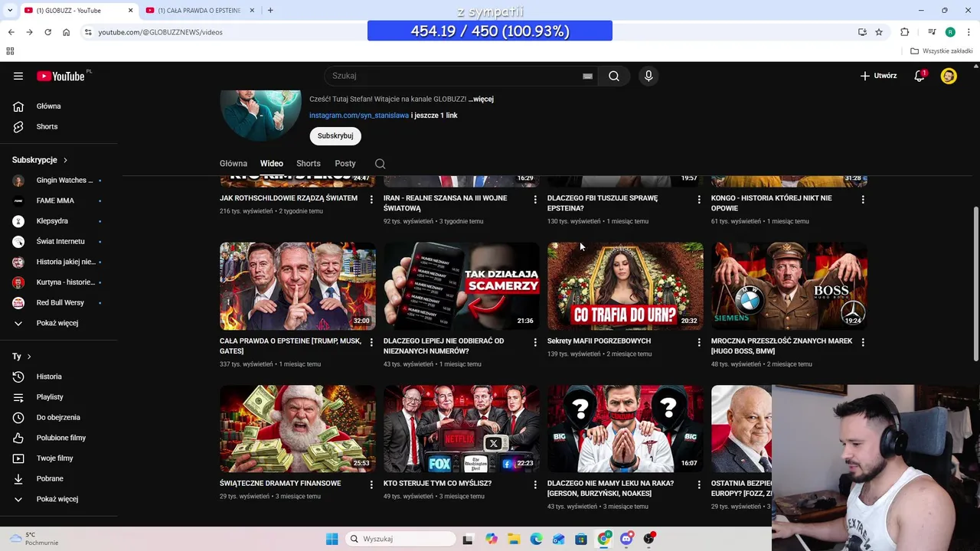Go to Główna in sidebar
980x551 pixels.
pos(50,106)
